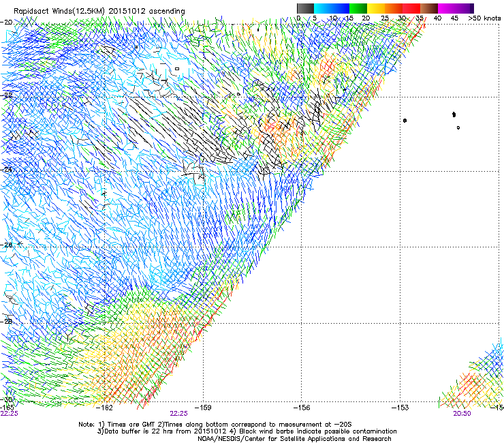Click the 'NOAA/NESDIS/Center for Satellite Applications and Research' credit
Viewport: 504px width, 443px height.
coord(294,439)
